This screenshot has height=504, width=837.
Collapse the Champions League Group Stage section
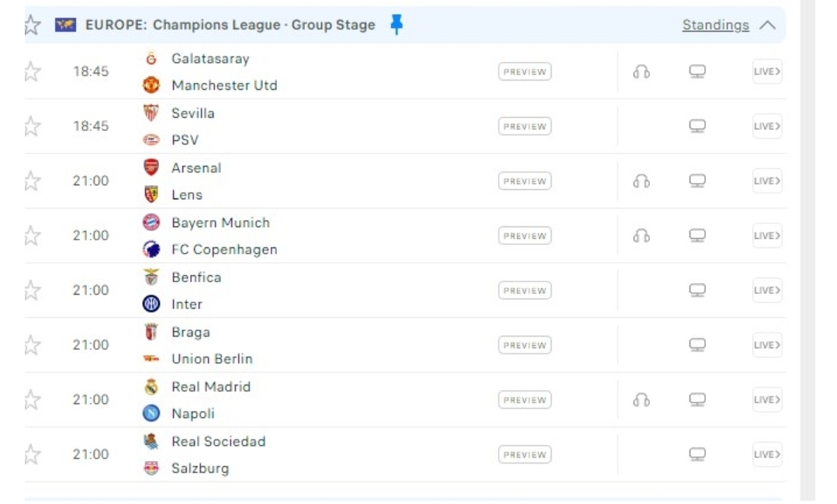pos(767,26)
